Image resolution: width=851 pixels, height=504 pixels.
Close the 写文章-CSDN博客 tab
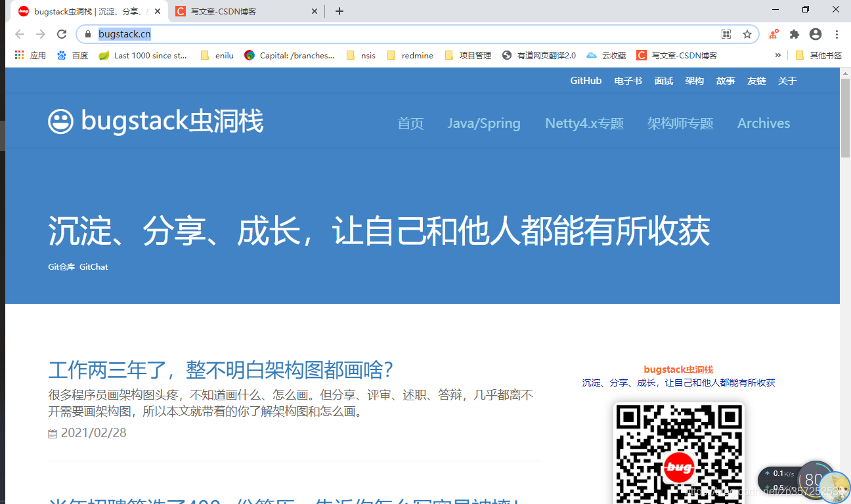click(315, 11)
